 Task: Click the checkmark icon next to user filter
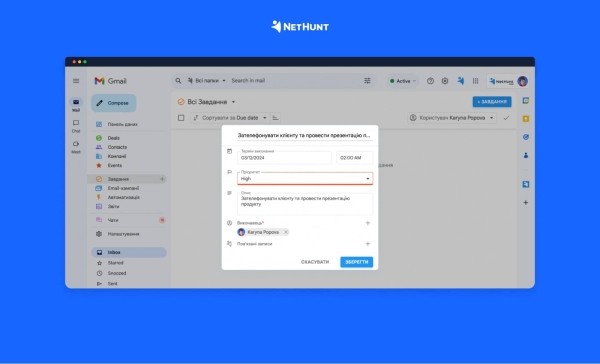506,118
